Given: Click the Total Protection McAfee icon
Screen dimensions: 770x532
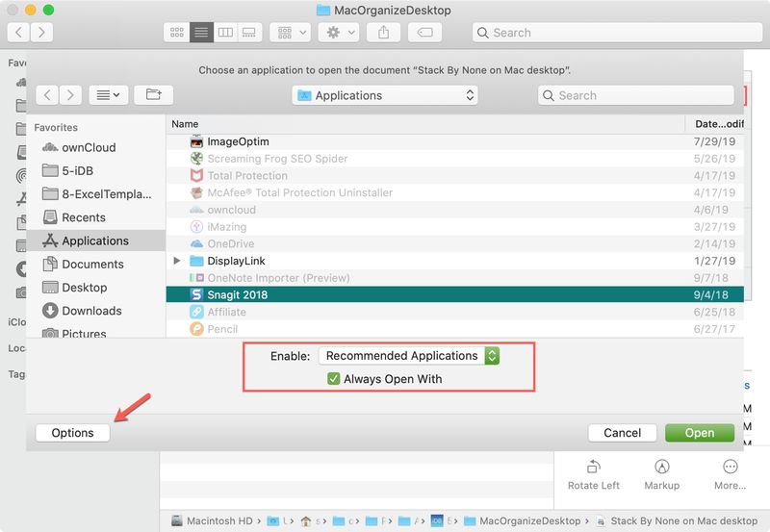Looking at the screenshot, I should click(x=196, y=176).
